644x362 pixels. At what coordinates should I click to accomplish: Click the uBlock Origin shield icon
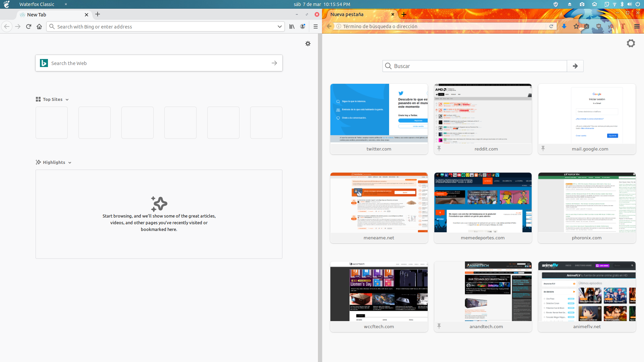599,26
